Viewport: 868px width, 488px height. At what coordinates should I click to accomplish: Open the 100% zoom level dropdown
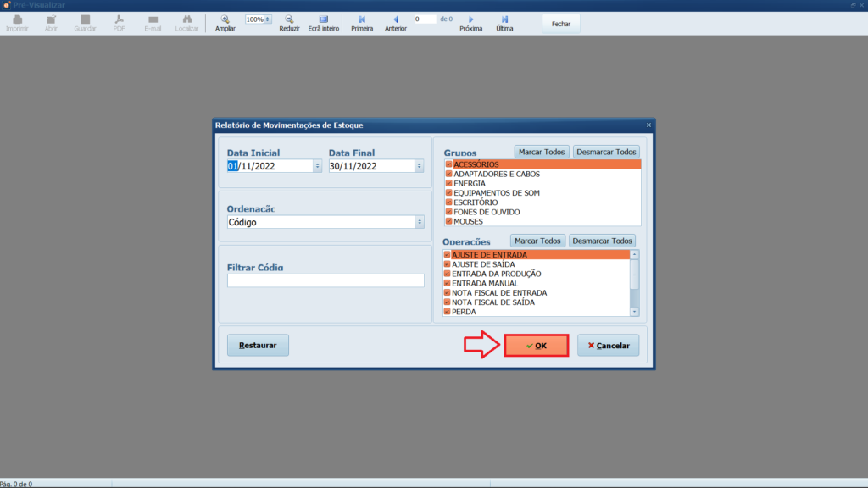tap(268, 19)
